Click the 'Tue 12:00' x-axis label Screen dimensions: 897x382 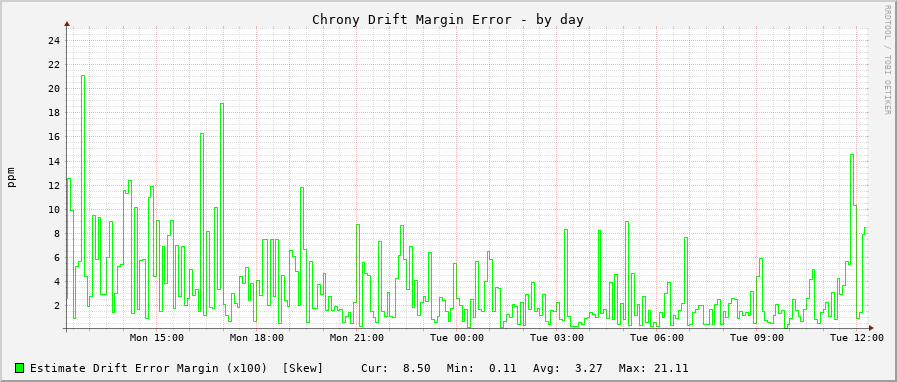(858, 338)
